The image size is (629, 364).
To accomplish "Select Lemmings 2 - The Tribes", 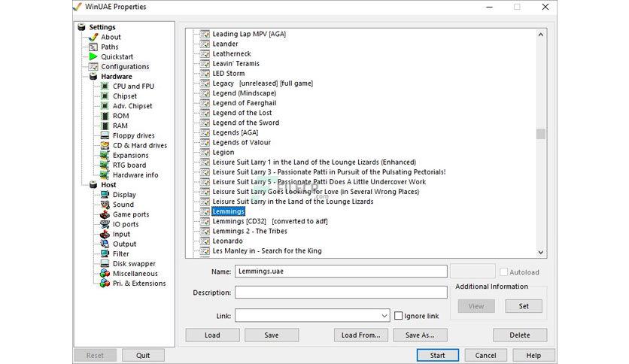I will pyautogui.click(x=250, y=232).
